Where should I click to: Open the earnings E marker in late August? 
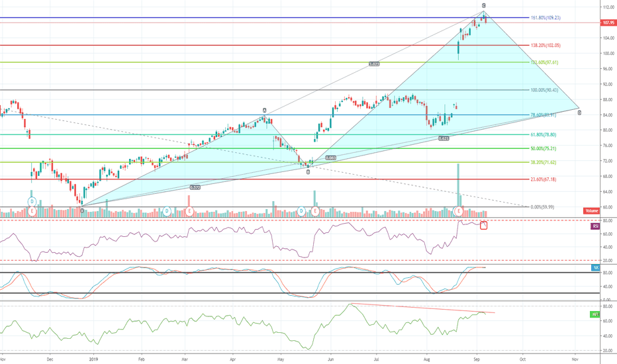(x=458, y=211)
